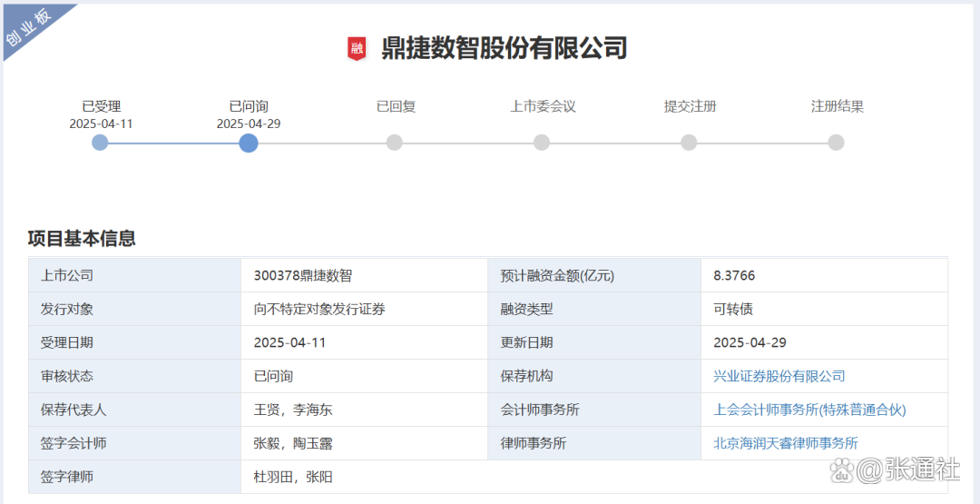Screen dimensions: 980x504
Task: Click the 已受理 timeline step dot
Action: point(100,143)
